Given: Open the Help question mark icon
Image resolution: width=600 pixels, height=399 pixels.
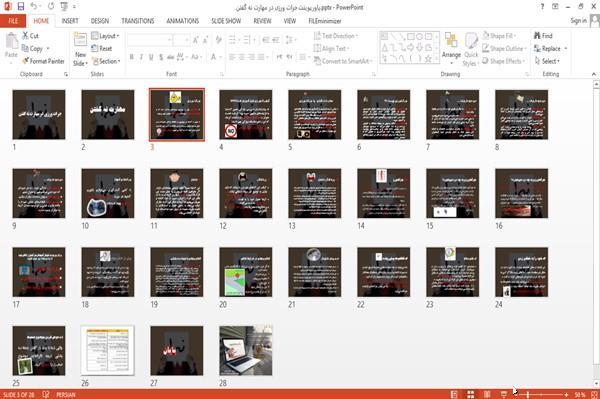Looking at the screenshot, I should (x=542, y=7).
